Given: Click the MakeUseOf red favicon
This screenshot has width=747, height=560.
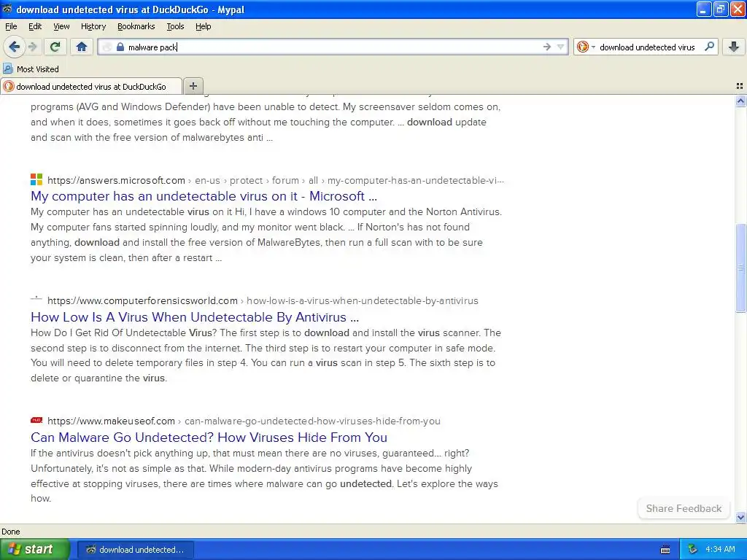Looking at the screenshot, I should click(x=36, y=420).
